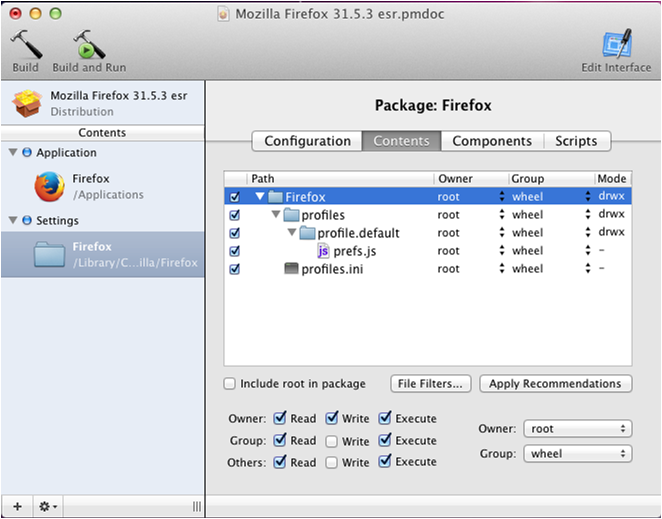The width and height of the screenshot is (662, 519).
Task: Select the Contents tab
Action: [402, 141]
